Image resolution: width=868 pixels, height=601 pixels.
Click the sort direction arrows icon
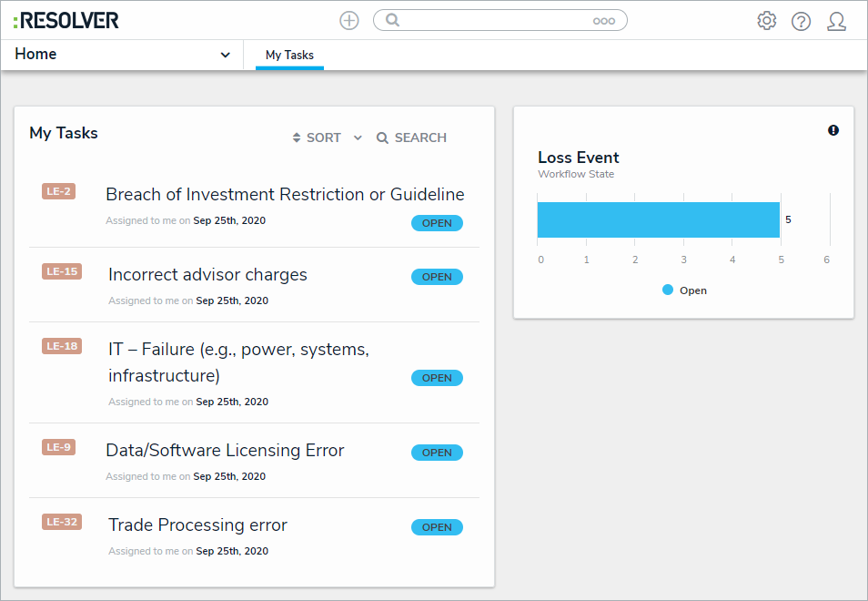(x=297, y=138)
